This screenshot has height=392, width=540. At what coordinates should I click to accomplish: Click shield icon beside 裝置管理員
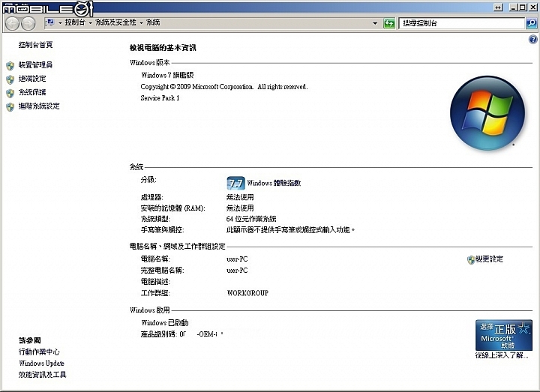(x=10, y=65)
